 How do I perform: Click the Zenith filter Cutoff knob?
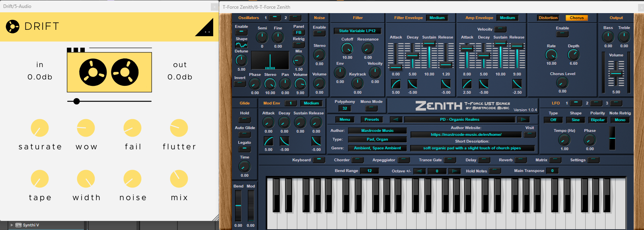(347, 48)
